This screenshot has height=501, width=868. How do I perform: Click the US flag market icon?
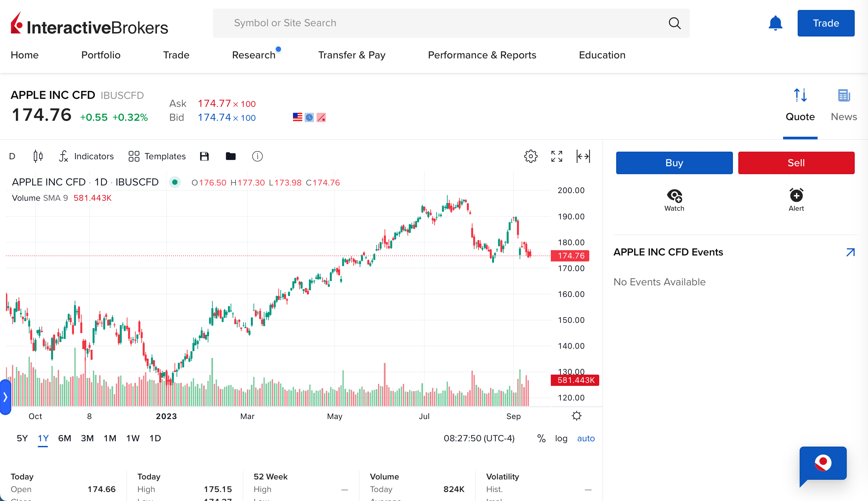(x=297, y=117)
